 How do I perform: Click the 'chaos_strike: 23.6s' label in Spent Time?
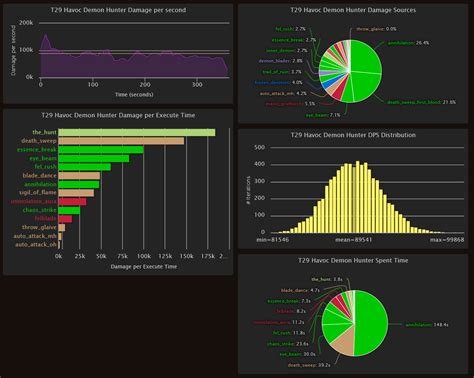pyautogui.click(x=288, y=344)
